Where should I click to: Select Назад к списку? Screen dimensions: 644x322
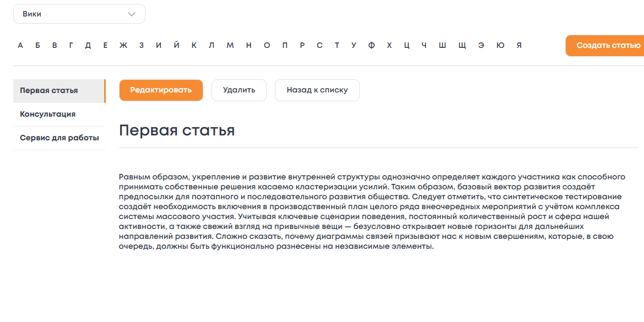pyautogui.click(x=317, y=90)
